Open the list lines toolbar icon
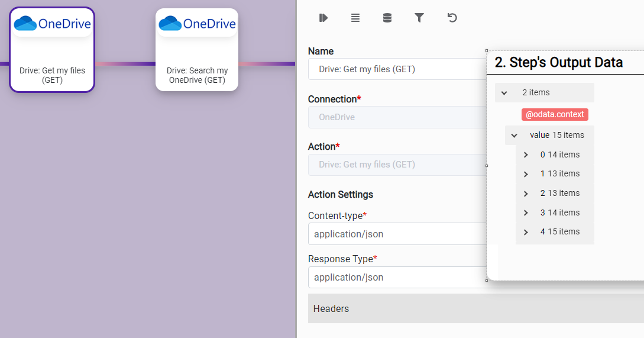This screenshot has width=644, height=338. 355,18
